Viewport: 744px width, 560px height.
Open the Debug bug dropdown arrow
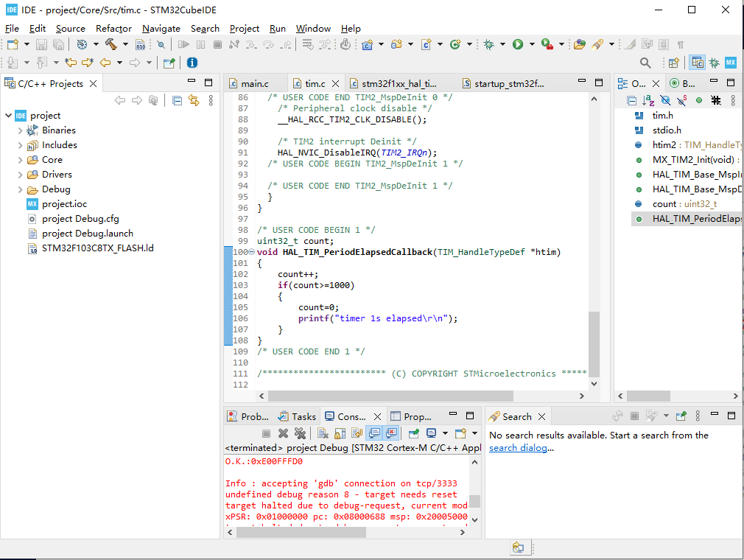[x=502, y=45]
